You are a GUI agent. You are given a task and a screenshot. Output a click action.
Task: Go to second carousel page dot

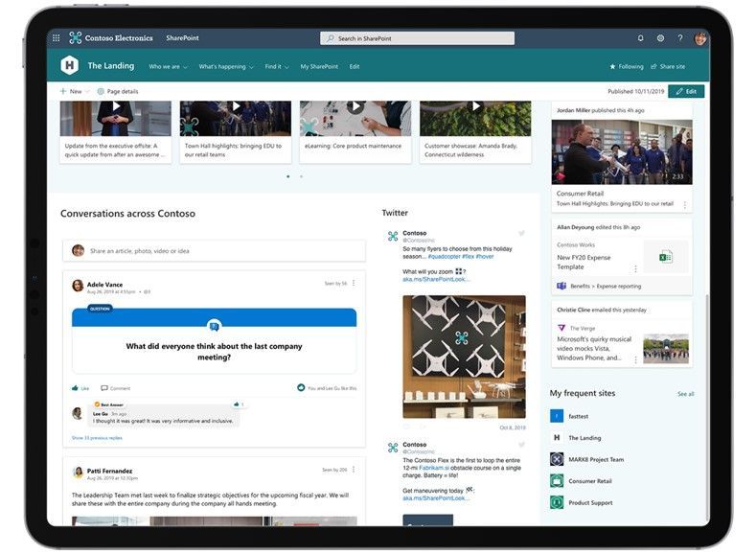(x=301, y=176)
